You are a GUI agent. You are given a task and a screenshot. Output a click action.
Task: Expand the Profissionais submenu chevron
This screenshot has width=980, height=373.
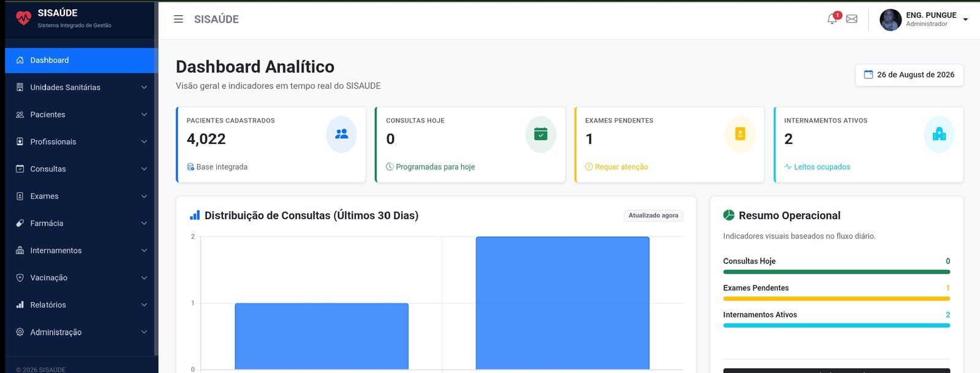pyautogui.click(x=144, y=141)
